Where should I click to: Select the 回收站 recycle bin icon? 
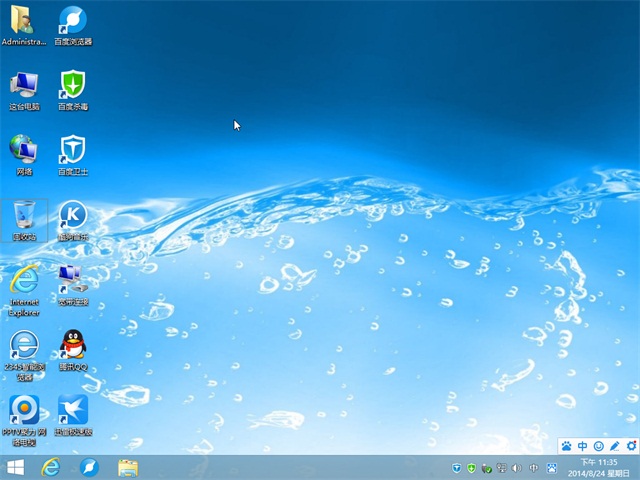24,215
